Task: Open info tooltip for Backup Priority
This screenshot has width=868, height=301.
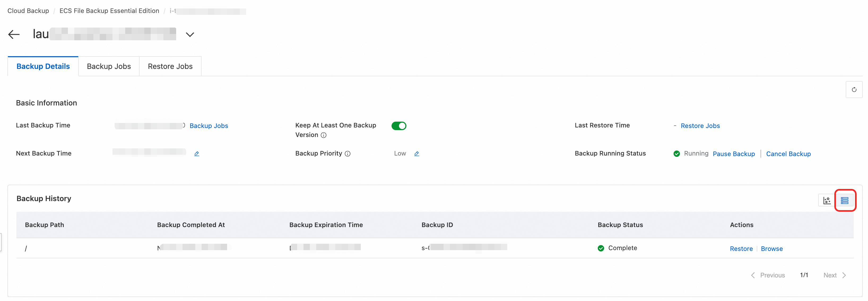Action: [348, 154]
